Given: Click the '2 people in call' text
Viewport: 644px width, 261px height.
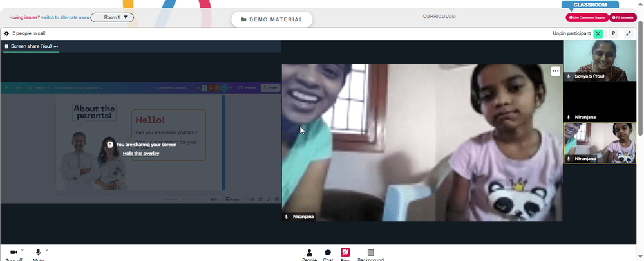Looking at the screenshot, I should 29,33.
